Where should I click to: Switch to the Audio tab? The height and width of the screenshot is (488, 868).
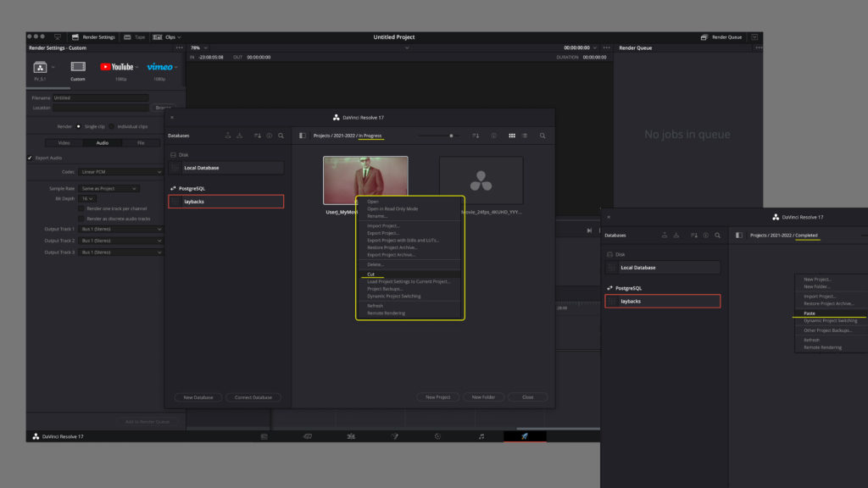coord(103,142)
